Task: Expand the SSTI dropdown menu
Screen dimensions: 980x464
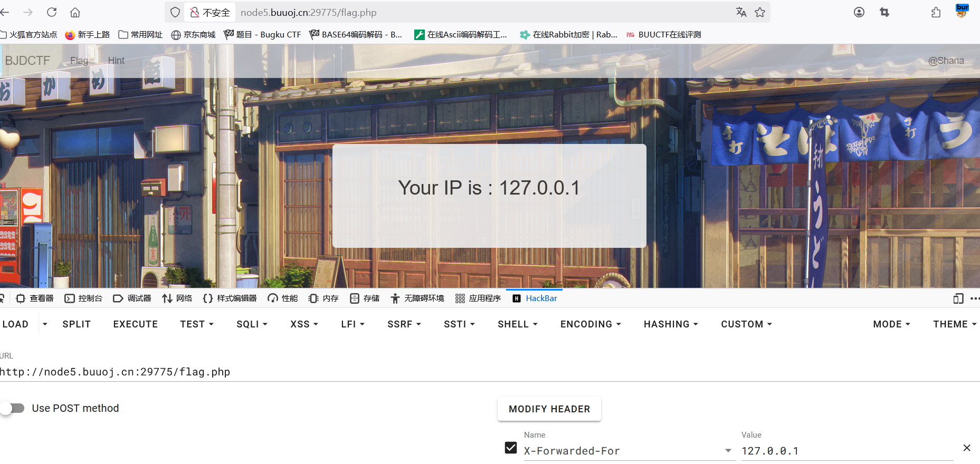Action: [460, 324]
